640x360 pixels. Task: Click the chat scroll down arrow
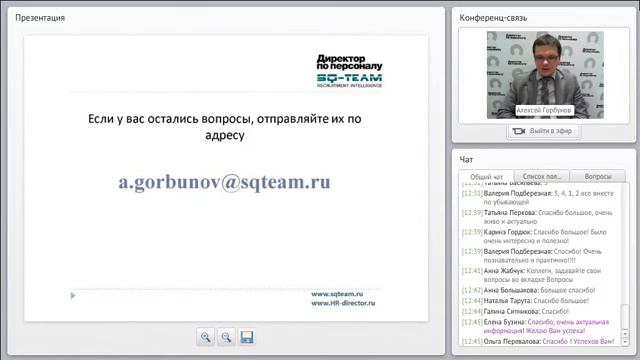(625, 342)
